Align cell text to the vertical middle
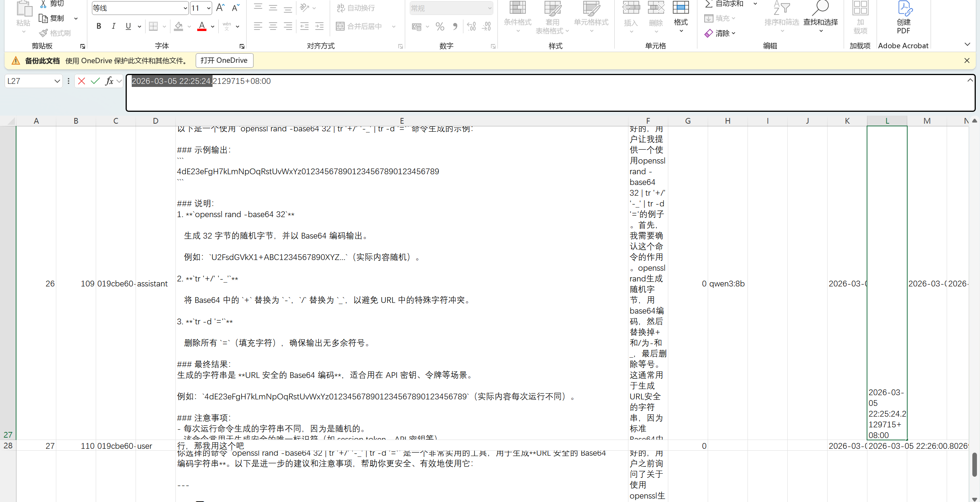 tap(273, 8)
